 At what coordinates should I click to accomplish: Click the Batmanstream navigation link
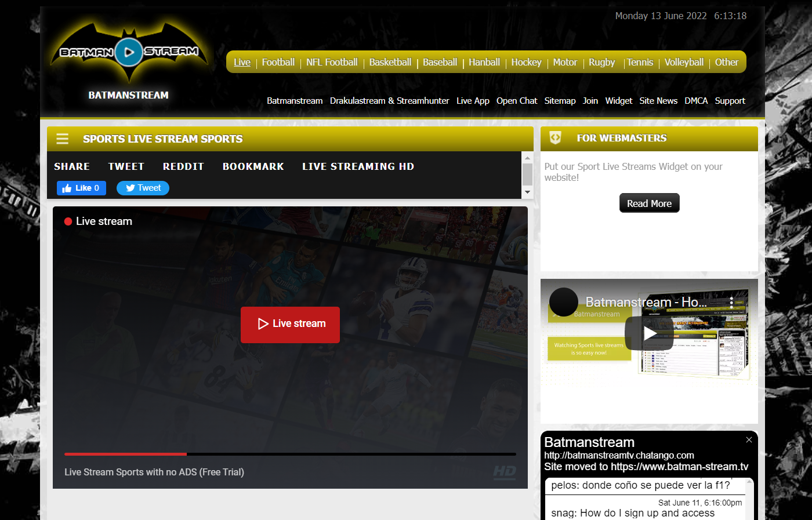tap(295, 101)
